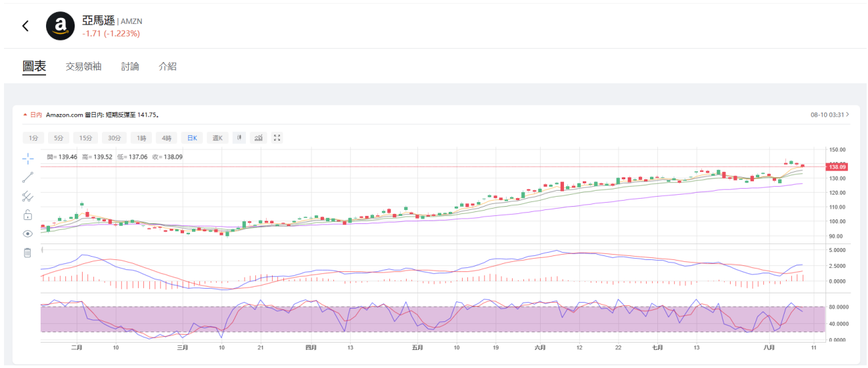The height and width of the screenshot is (368, 868).
Task: Open the technical indicators menu
Action: pos(258,138)
